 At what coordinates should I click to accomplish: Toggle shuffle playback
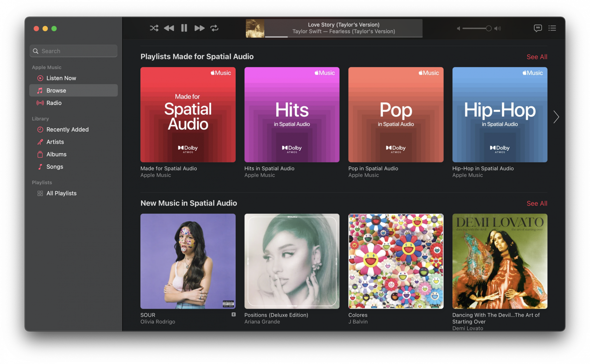[154, 28]
